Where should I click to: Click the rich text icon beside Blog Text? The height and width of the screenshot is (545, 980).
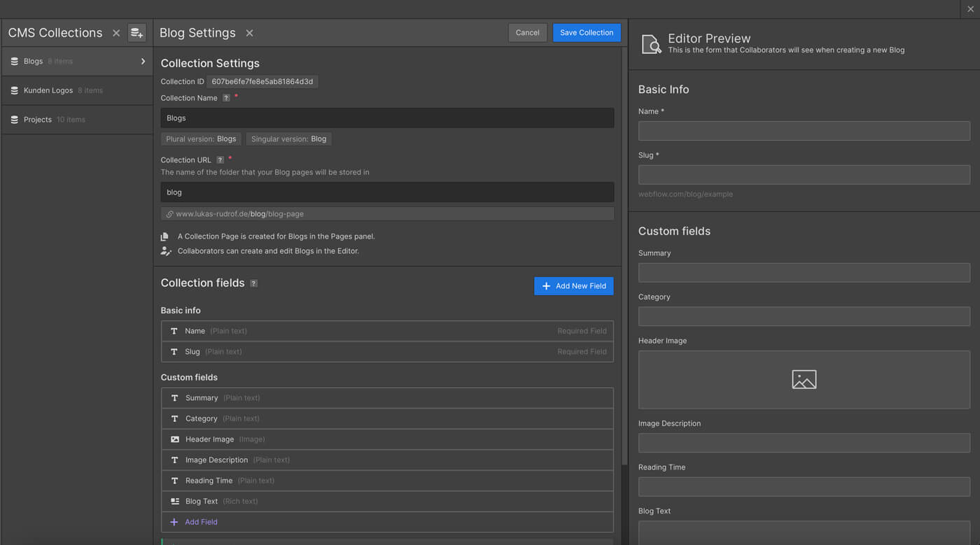click(174, 501)
